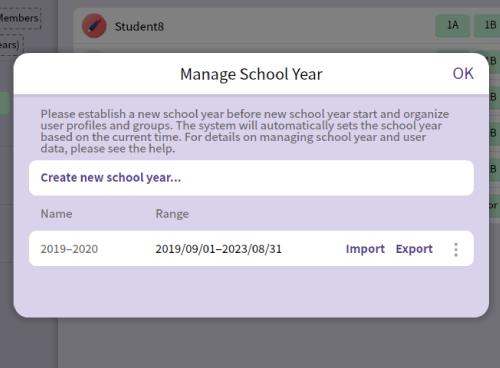The image size is (500, 368).
Task: Import data into 2019–2020 school year
Action: click(x=365, y=249)
